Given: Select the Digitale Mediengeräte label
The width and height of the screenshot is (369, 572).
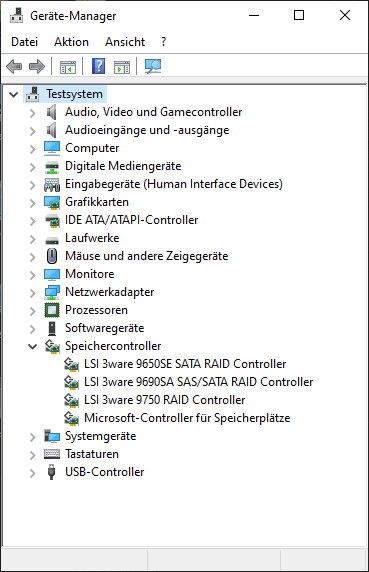Looking at the screenshot, I should point(123,166).
